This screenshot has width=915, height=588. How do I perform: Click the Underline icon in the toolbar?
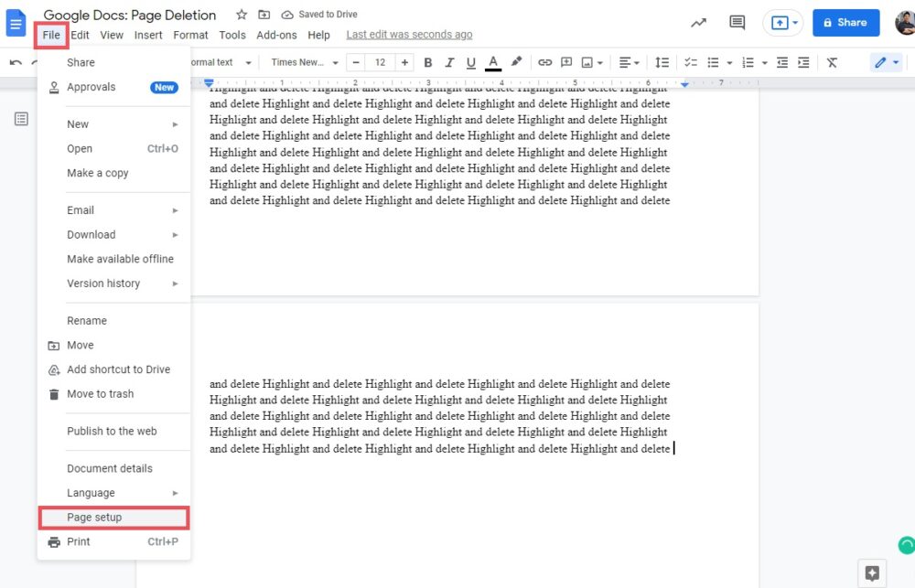click(471, 62)
